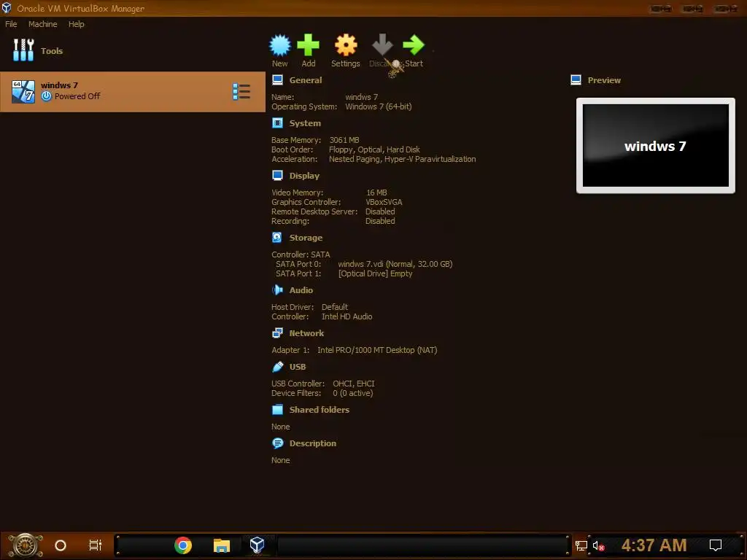Click the Shared folders section folder icon
Image resolution: width=747 pixels, height=560 pixels.
pos(277,410)
